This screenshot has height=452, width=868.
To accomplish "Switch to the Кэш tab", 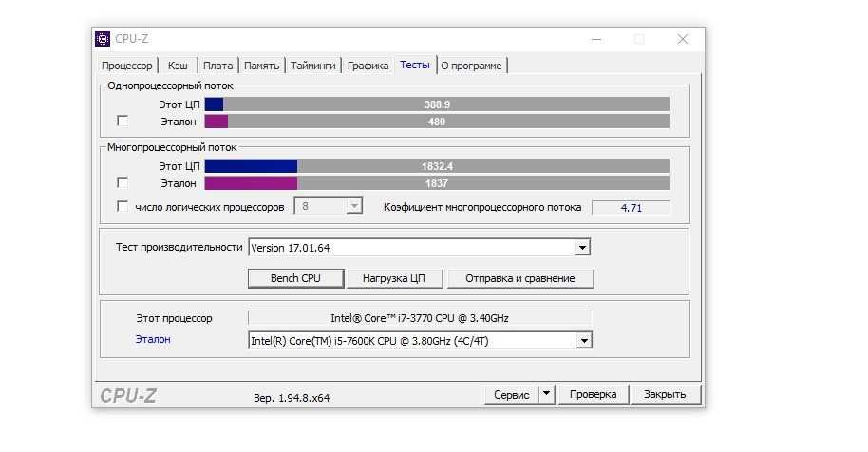I will tap(178, 66).
